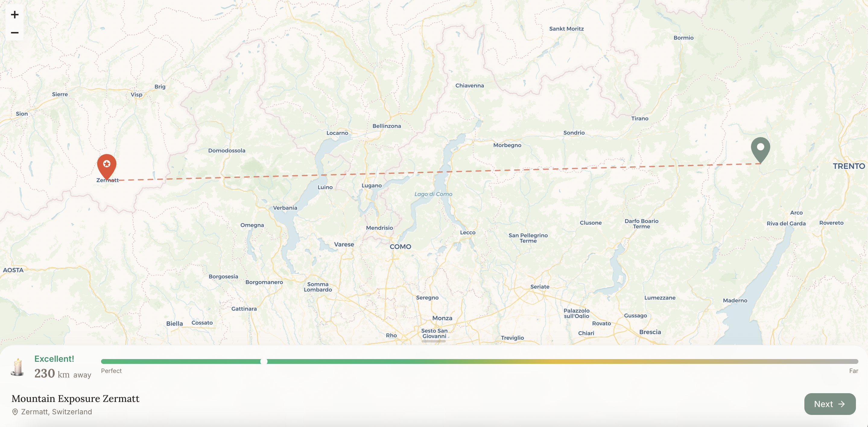Click the location pin icon beside Zermatt, Switzerland
Image resolution: width=868 pixels, height=427 pixels.
[x=15, y=412]
